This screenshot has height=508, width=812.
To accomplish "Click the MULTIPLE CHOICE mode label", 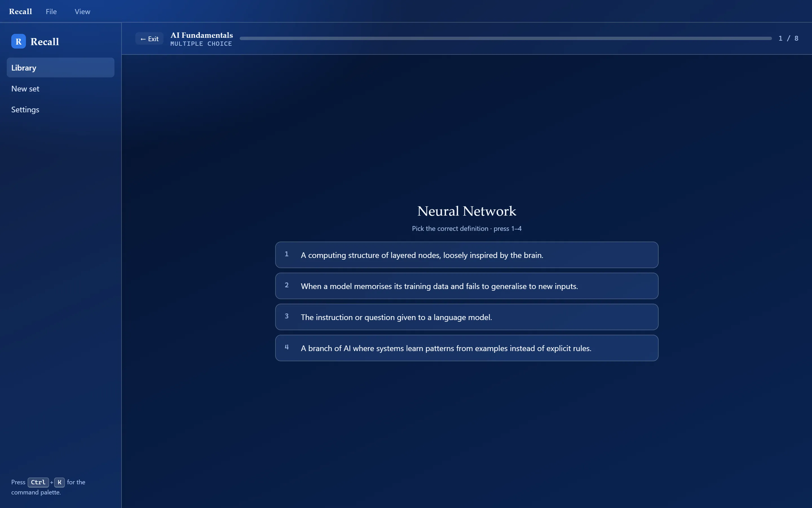I will coord(201,44).
